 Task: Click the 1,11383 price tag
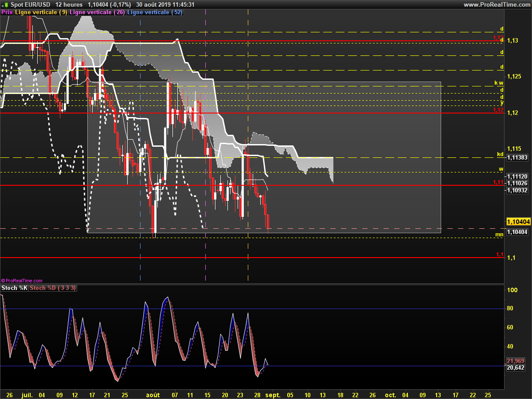tap(517, 157)
